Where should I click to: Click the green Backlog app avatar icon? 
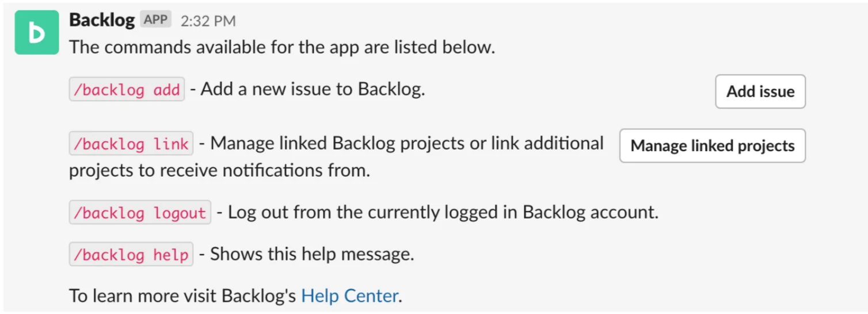pos(37,33)
